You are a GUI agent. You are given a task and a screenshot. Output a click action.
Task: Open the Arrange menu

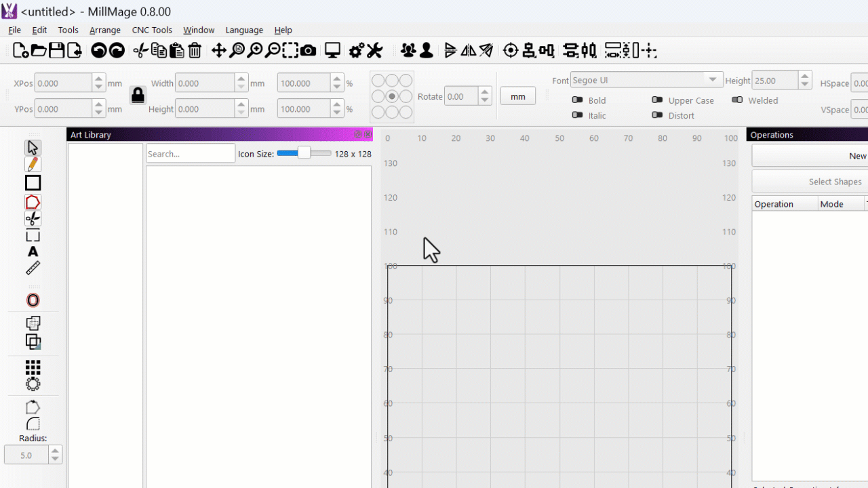click(x=105, y=30)
